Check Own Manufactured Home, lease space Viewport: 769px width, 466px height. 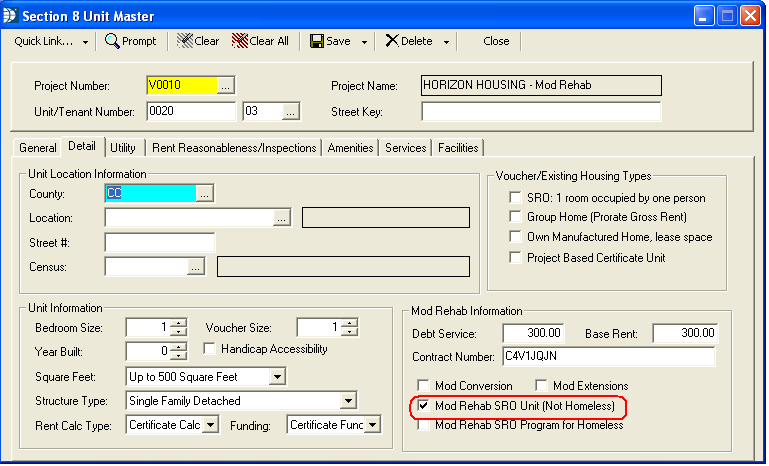click(515, 237)
